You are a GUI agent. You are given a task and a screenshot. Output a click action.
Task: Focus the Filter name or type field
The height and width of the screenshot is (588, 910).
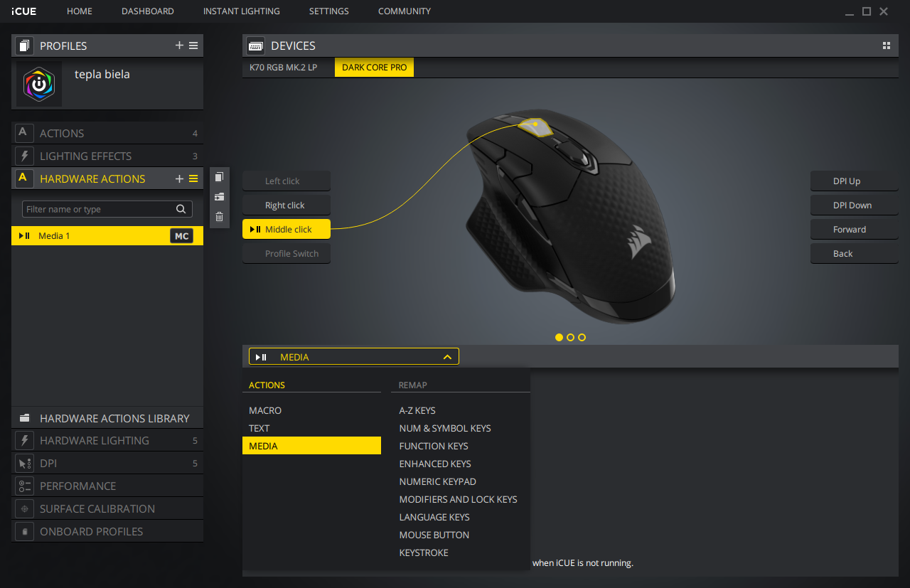coord(107,209)
